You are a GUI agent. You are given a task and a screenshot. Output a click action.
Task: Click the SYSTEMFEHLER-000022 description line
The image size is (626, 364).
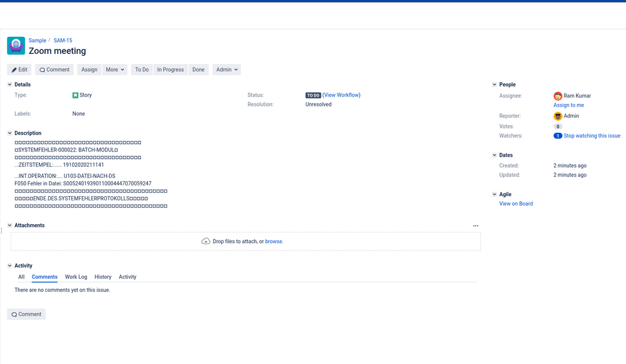tap(66, 150)
